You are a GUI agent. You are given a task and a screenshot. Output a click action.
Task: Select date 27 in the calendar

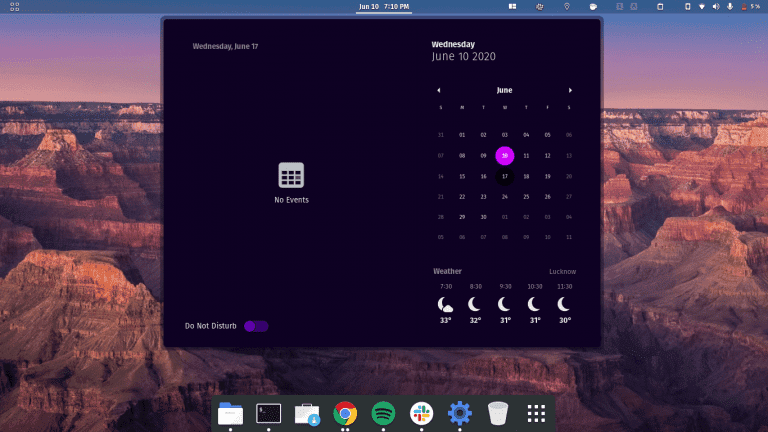[x=569, y=196]
